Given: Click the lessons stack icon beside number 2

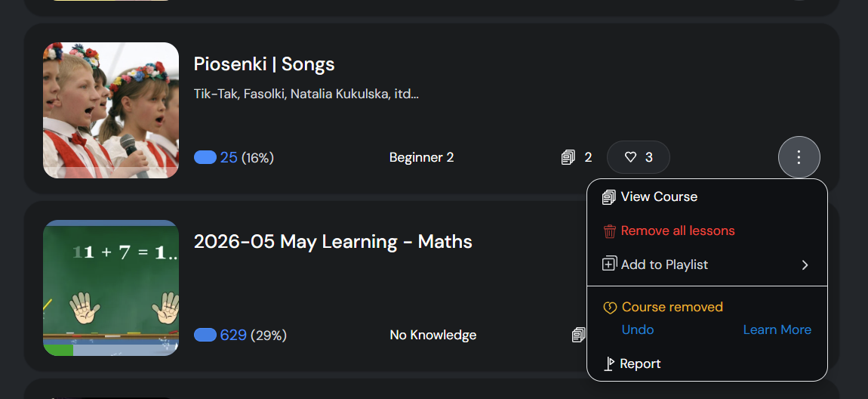Looking at the screenshot, I should pyautogui.click(x=568, y=158).
